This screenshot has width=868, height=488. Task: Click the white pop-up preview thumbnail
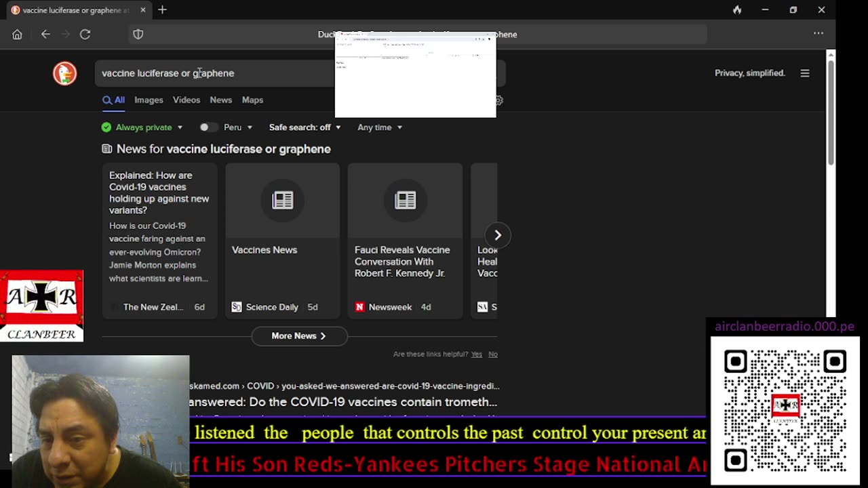(416, 75)
